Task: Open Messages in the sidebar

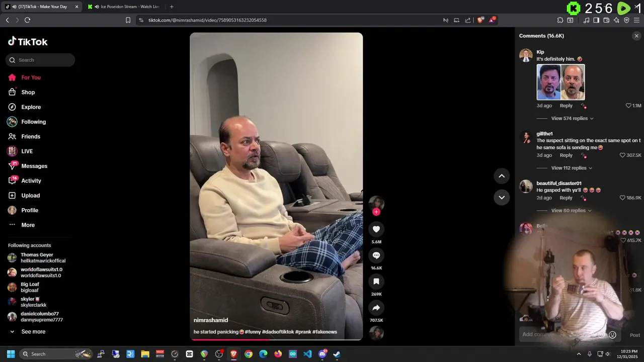Action: (34, 166)
